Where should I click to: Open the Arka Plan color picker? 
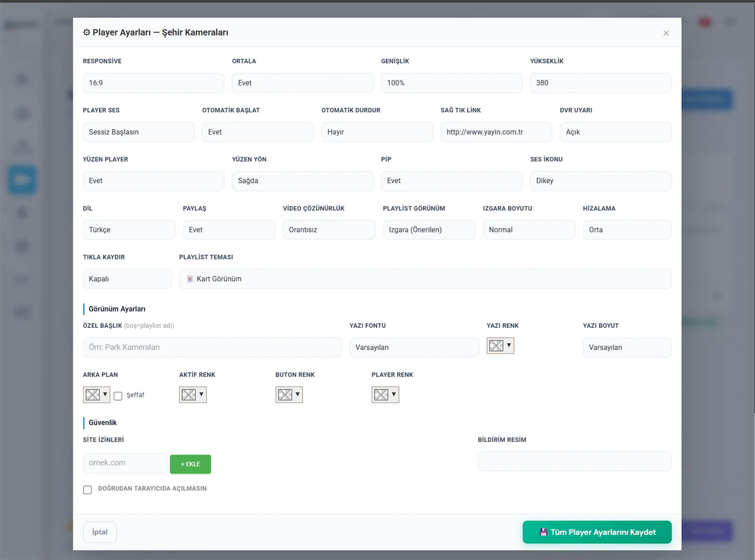97,395
